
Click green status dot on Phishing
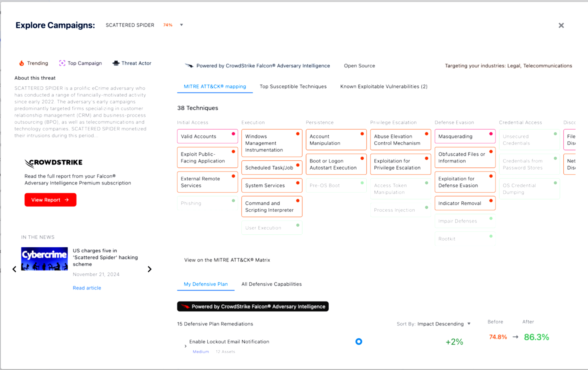click(233, 200)
